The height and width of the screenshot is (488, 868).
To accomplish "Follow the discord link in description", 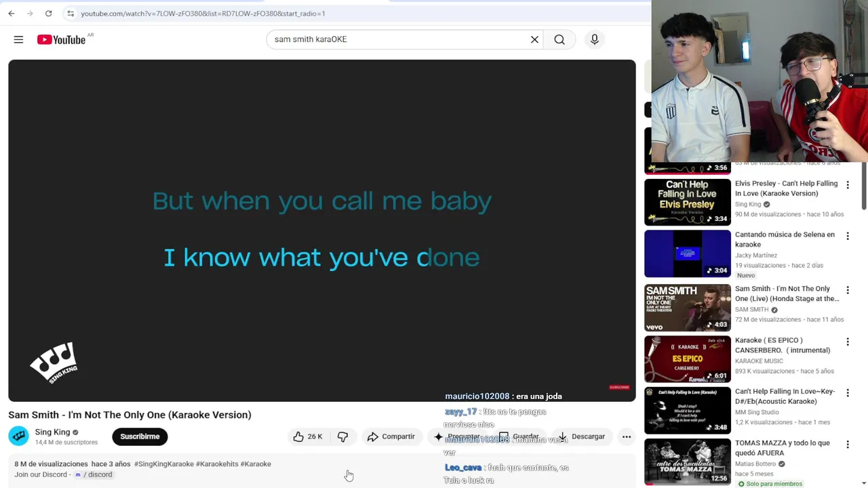I will click(94, 474).
